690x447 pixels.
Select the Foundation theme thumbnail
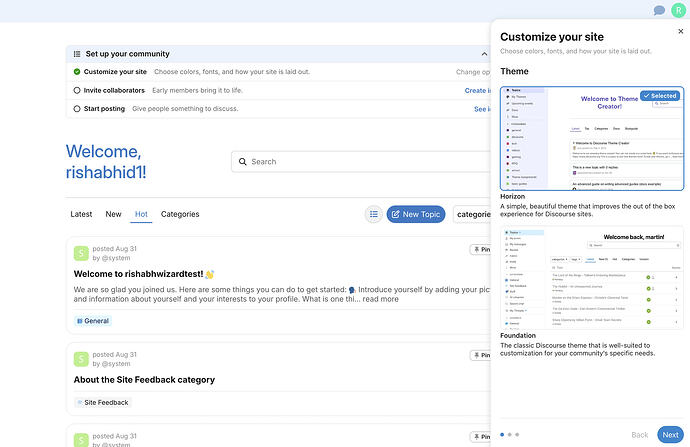point(592,278)
